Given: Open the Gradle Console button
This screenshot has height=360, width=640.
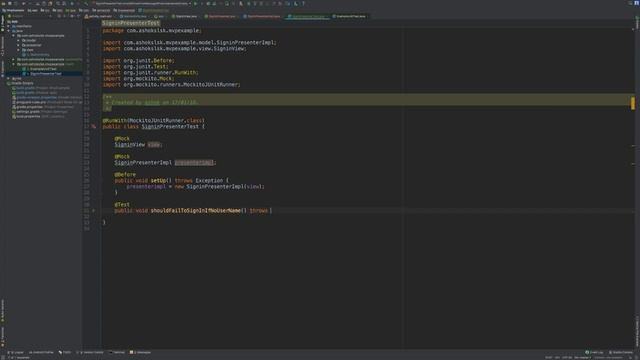Looking at the screenshot, I should click(x=621, y=352).
